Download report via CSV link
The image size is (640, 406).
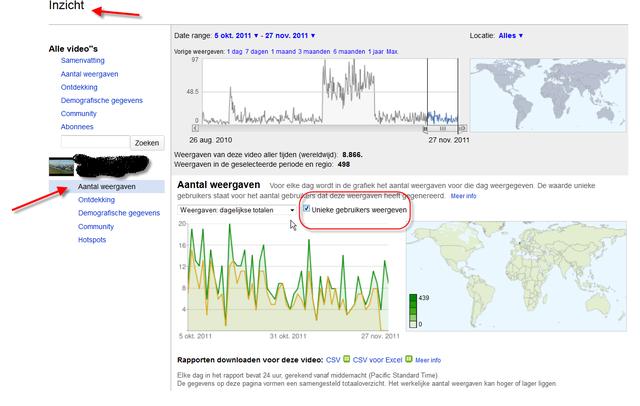pyautogui.click(x=333, y=360)
